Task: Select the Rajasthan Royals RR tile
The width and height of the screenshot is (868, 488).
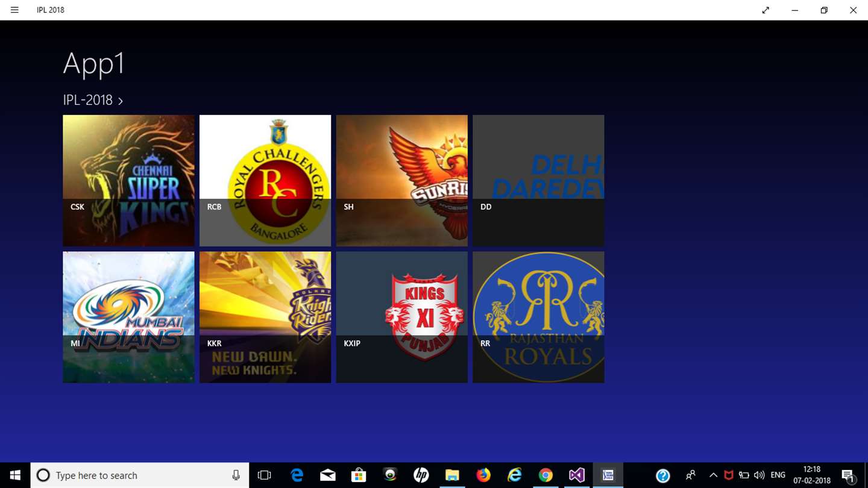Action: pos(538,317)
